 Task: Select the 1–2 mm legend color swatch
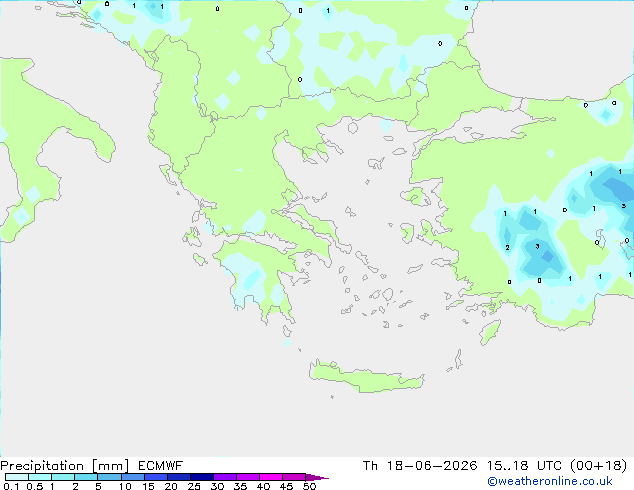click(x=63, y=477)
